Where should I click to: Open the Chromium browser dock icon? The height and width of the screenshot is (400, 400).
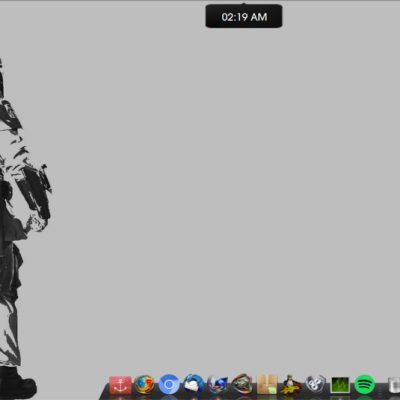[169, 385]
